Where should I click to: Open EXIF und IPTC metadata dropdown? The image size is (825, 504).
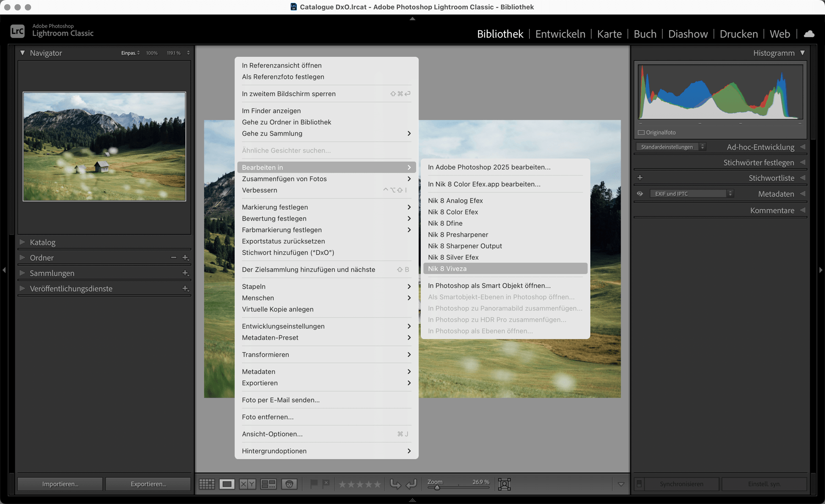pos(692,194)
